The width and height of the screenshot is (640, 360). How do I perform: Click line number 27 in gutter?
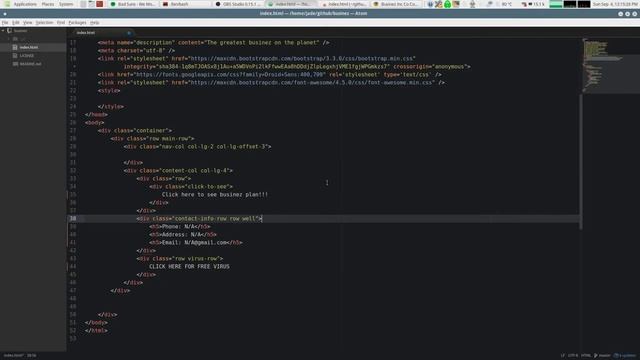coord(73,131)
